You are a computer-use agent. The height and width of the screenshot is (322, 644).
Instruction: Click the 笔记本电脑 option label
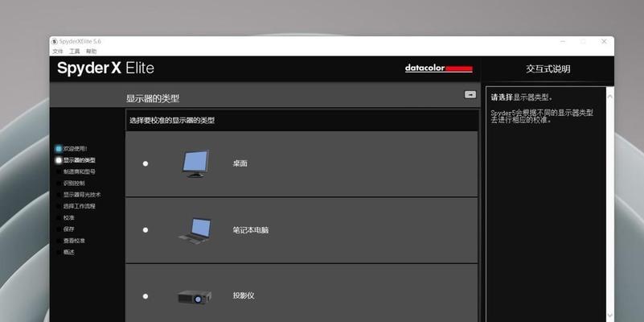point(251,230)
